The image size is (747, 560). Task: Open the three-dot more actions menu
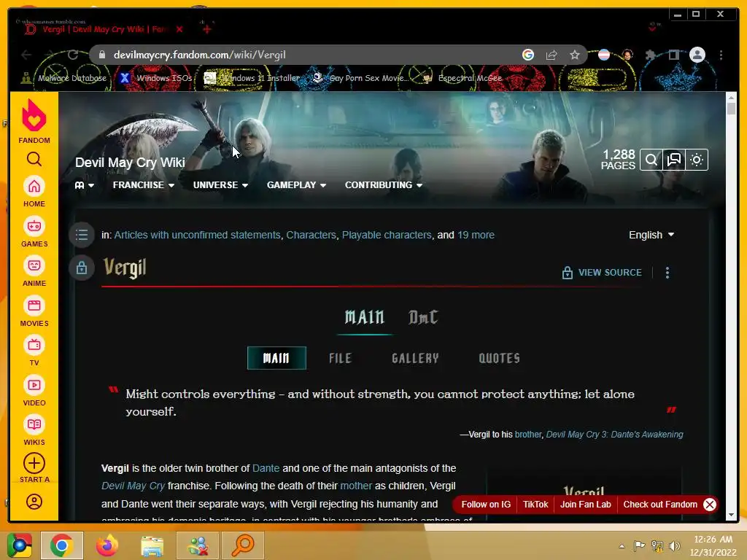[667, 273]
